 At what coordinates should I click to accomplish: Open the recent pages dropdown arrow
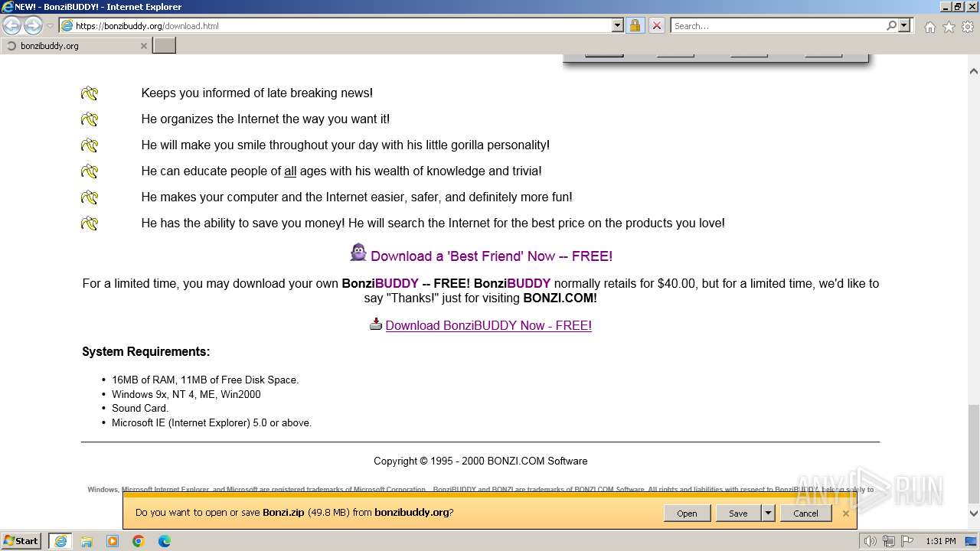50,26
